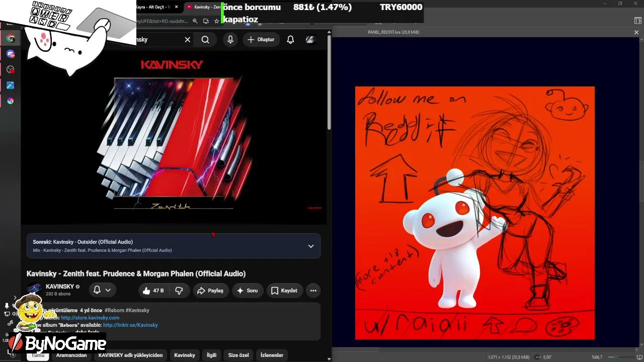Share the video with Paylaş
644x362 pixels.
point(210,291)
